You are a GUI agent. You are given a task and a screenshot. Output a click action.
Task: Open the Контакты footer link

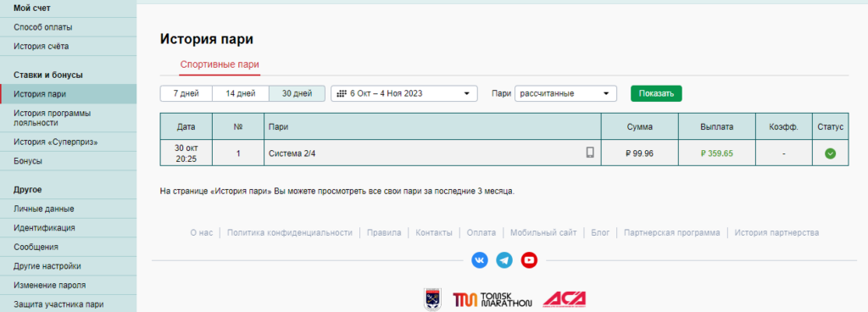click(434, 233)
